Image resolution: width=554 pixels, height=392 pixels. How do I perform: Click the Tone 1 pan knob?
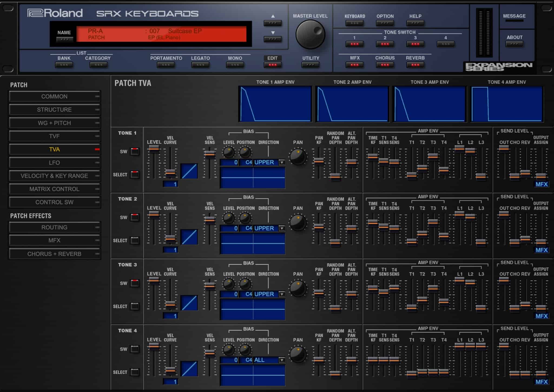(x=298, y=157)
